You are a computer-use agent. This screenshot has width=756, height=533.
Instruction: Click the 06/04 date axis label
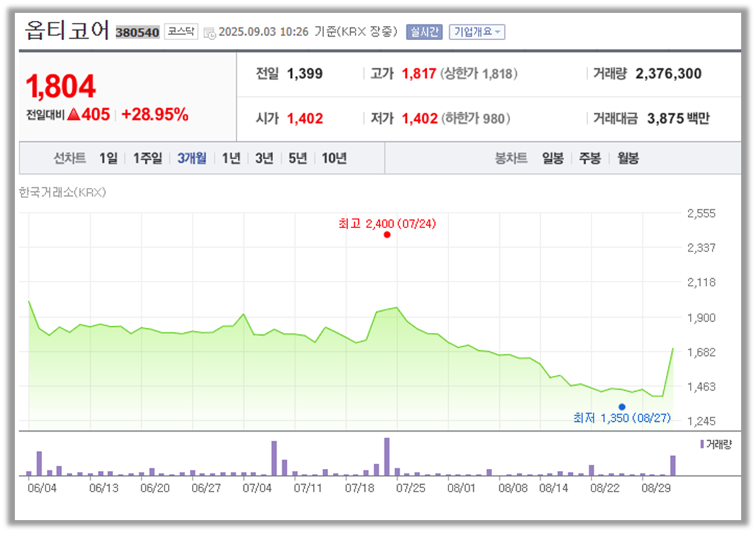coord(42,488)
